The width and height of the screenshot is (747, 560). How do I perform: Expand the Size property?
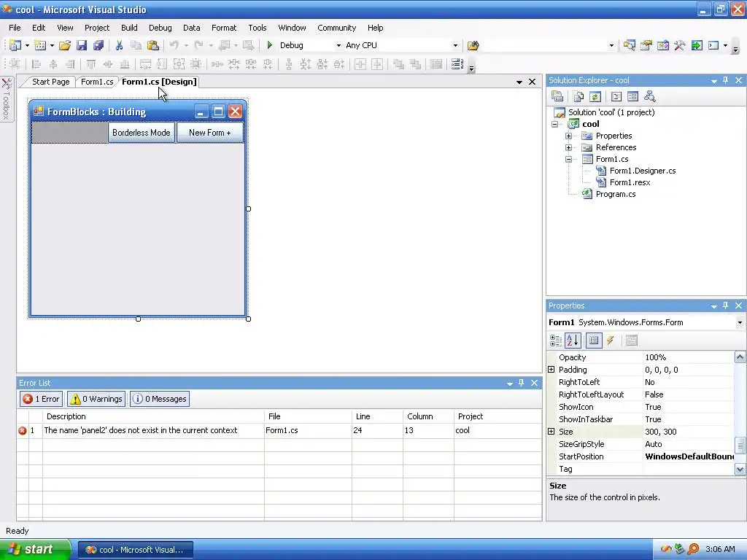click(551, 432)
